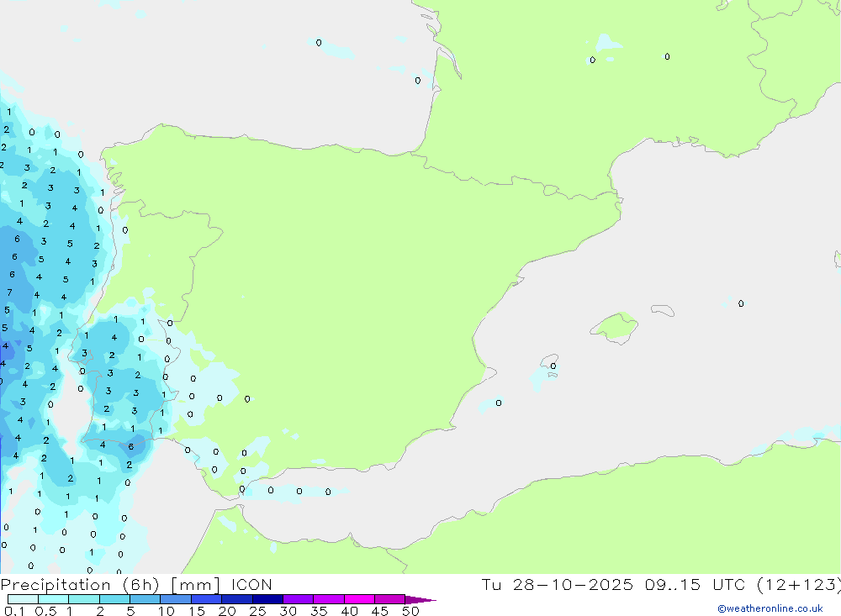The width and height of the screenshot is (841, 616).
Task: Click the legend label '15'
Action: 197,611
